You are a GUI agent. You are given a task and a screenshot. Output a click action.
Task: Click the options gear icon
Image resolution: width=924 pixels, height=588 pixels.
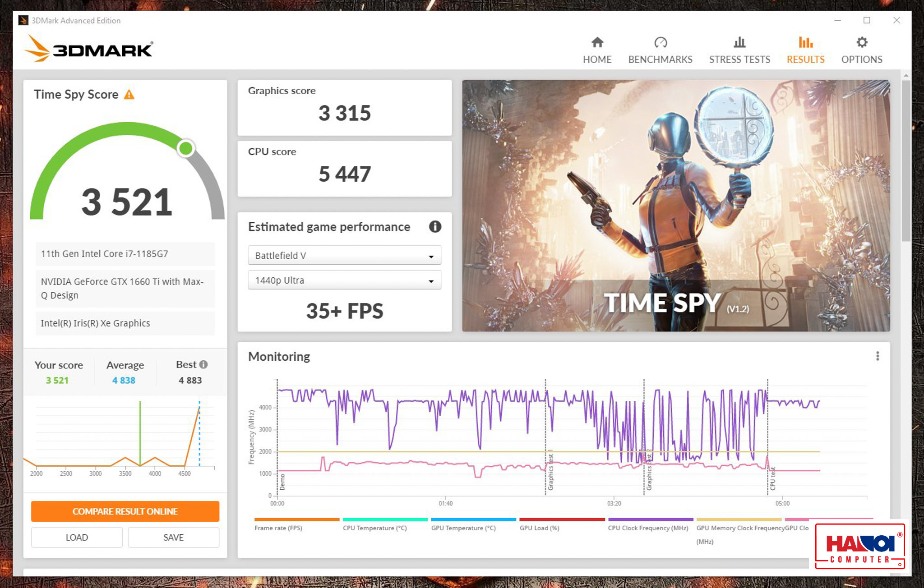[862, 42]
